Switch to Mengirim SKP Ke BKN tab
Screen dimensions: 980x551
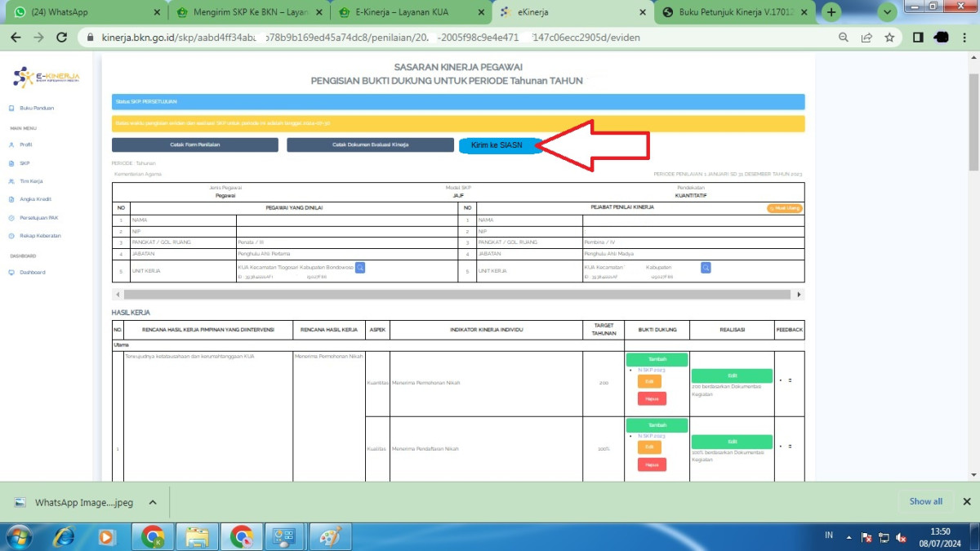tap(249, 12)
